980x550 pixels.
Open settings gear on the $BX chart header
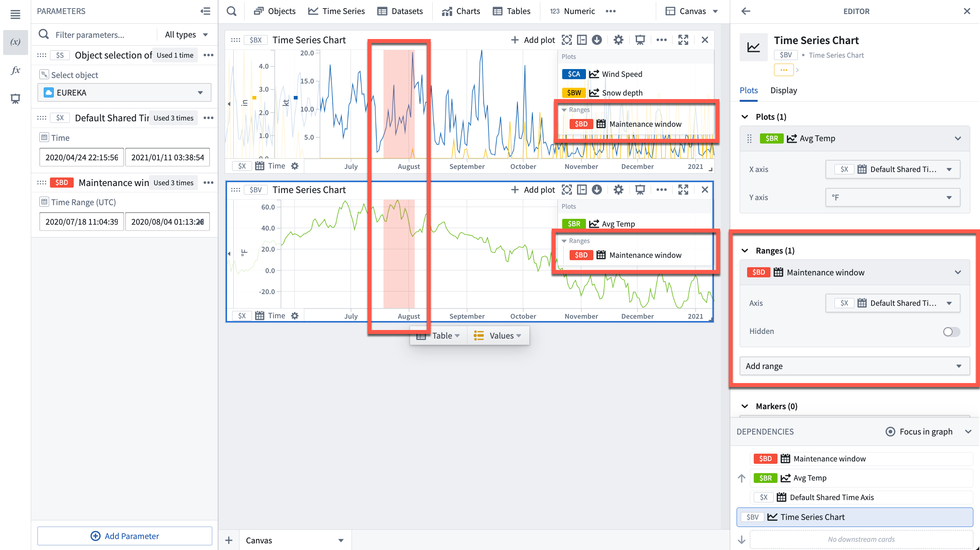coord(618,40)
